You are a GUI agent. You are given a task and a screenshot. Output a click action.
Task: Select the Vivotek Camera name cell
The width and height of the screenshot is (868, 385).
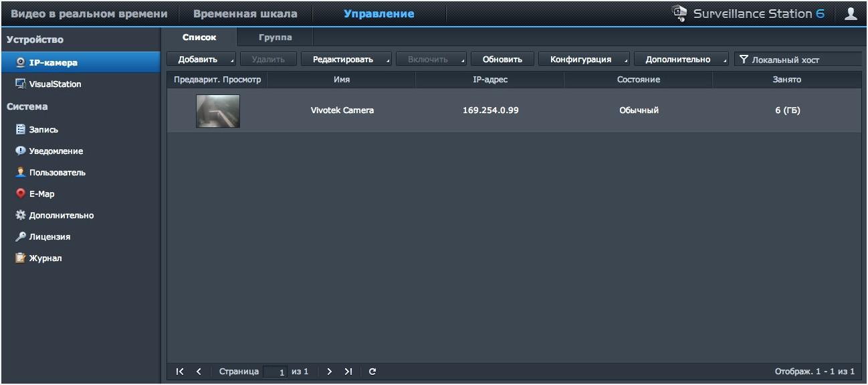[x=342, y=110]
